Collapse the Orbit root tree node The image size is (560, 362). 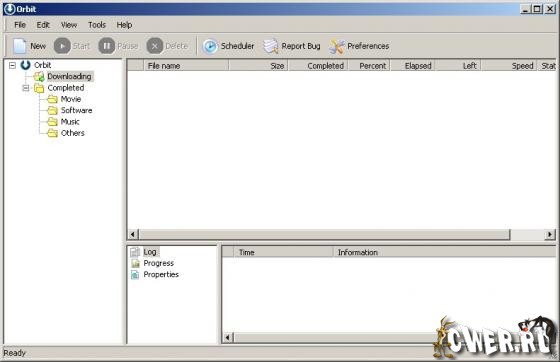coord(12,65)
